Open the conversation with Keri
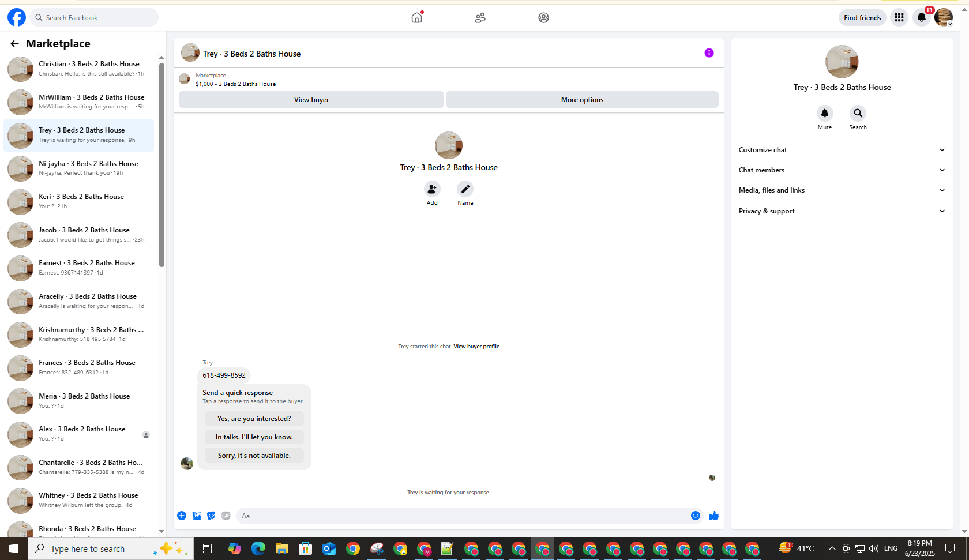This screenshot has height=560, width=969. [x=79, y=202]
